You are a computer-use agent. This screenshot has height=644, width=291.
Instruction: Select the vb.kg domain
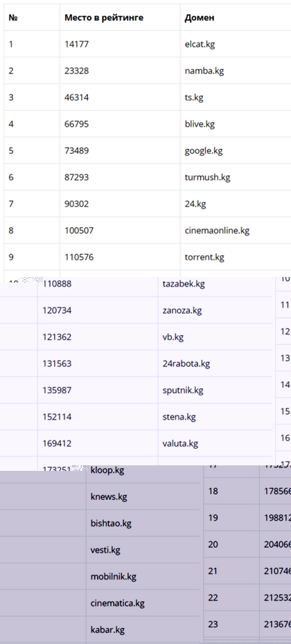pyautogui.click(x=173, y=337)
